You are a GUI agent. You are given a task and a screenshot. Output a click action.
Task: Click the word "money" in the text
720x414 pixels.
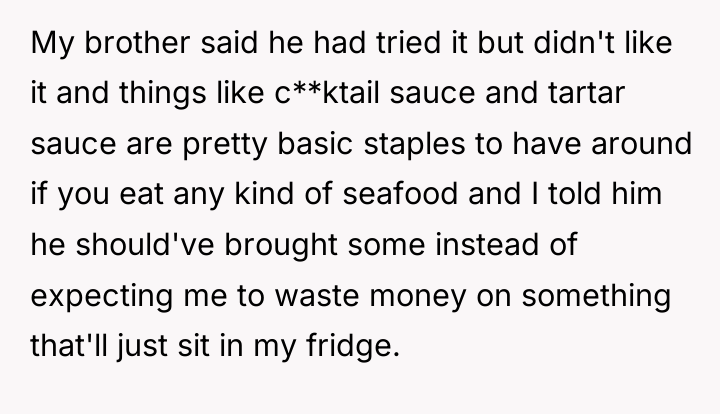(418, 297)
